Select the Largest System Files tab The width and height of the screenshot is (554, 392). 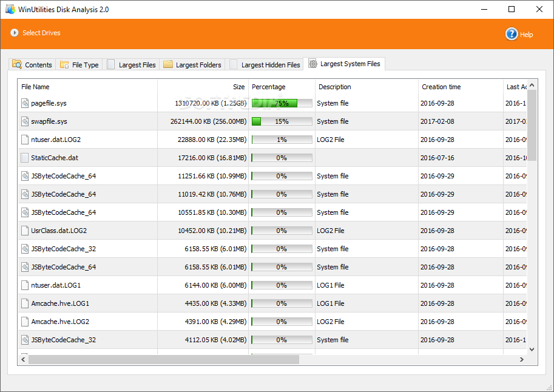point(345,64)
